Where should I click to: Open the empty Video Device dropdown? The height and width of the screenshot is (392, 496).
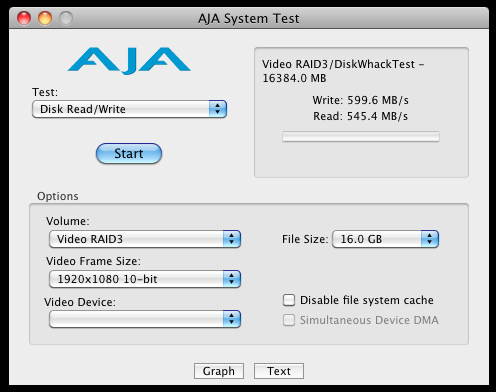point(145,319)
